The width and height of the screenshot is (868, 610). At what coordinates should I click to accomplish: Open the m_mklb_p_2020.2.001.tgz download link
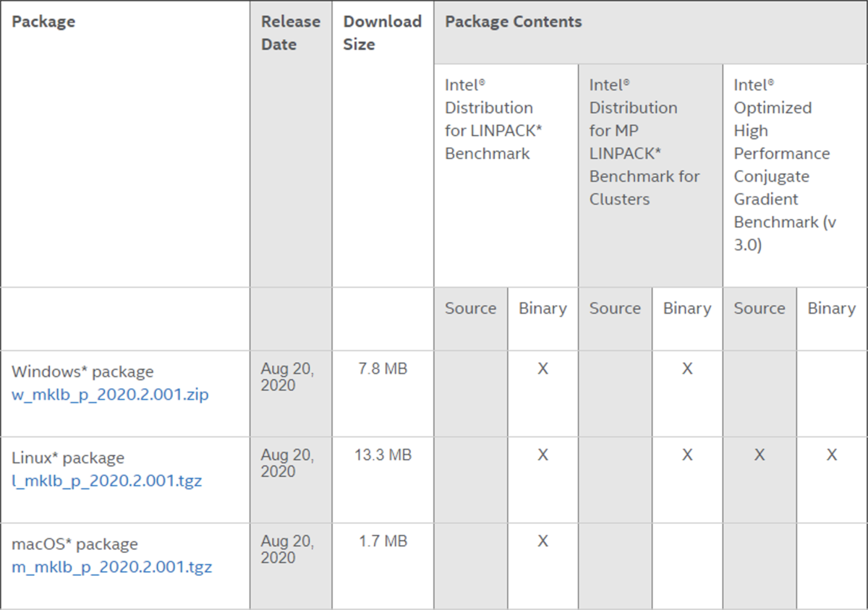click(112, 567)
